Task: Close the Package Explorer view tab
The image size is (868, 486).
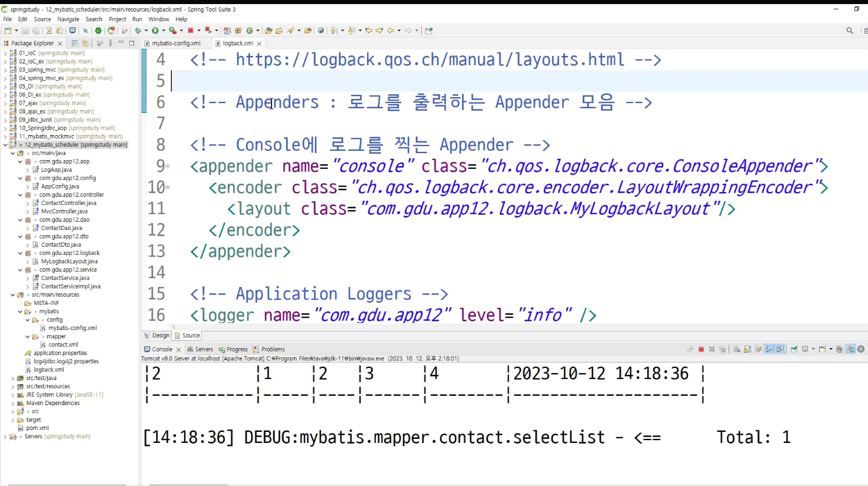Action: point(60,44)
